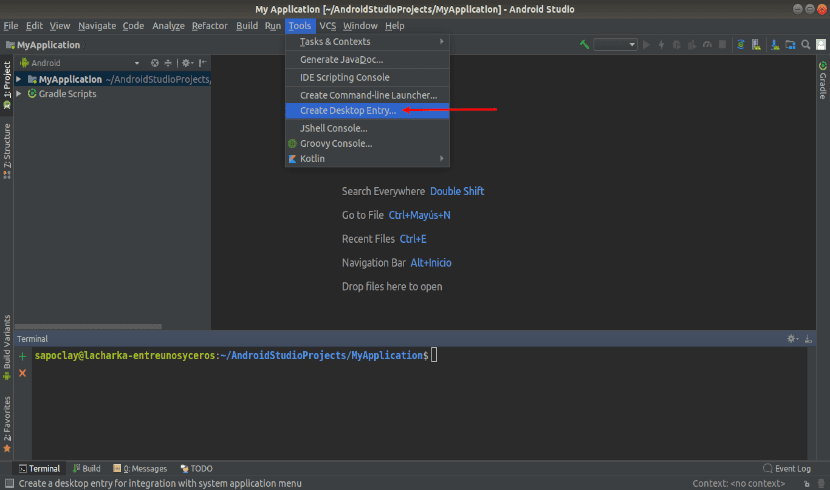The image size is (830, 490).
Task: Click the Project Structure folder icon
Action: (x=789, y=45)
